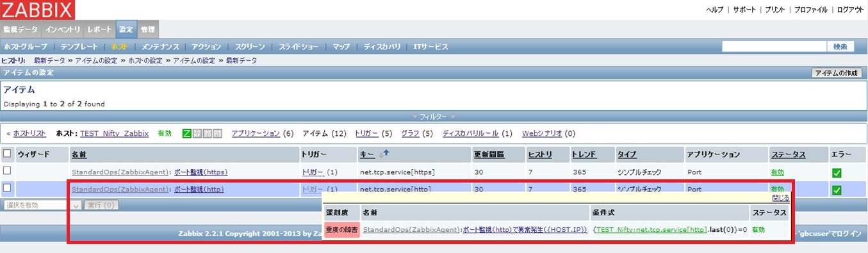Image resolution: width=868 pixels, height=253 pixels.
Task: Sort table by トレンド column header
Action: coord(584,154)
